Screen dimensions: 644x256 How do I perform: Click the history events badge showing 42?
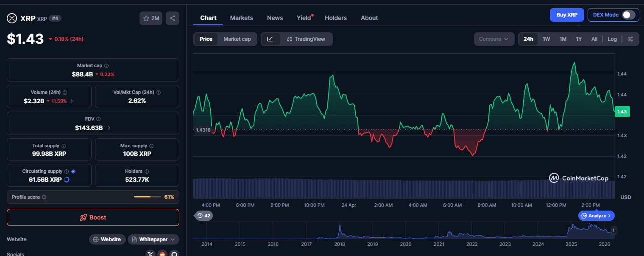[204, 216]
